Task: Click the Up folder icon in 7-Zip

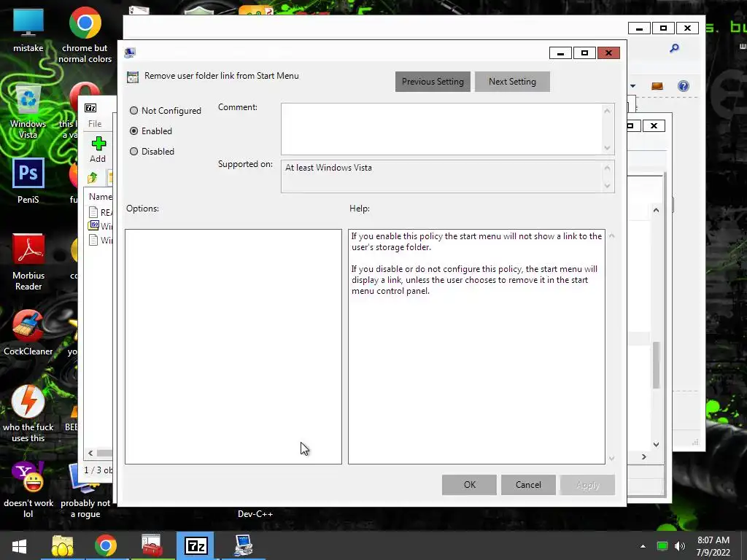Action: tap(93, 178)
